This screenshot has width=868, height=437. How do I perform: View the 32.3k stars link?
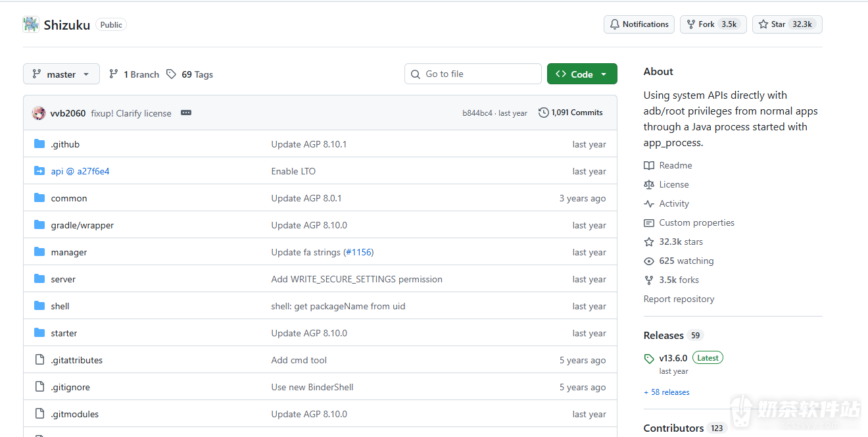673,242
